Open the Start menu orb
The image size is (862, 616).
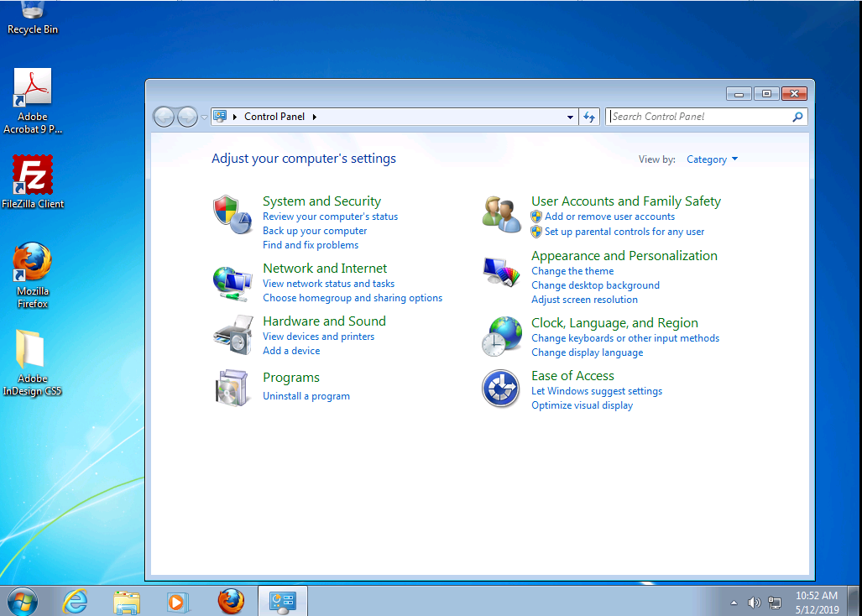click(23, 601)
